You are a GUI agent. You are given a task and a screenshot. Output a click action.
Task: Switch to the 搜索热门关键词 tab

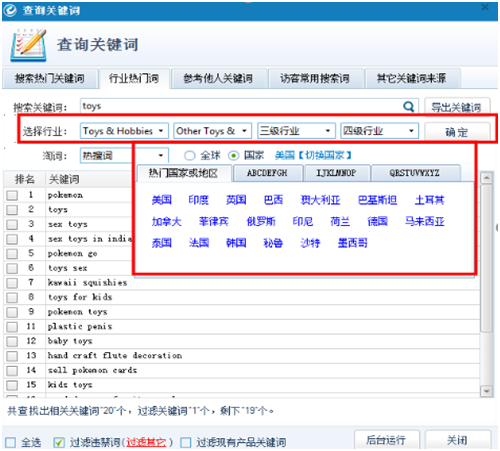click(50, 78)
